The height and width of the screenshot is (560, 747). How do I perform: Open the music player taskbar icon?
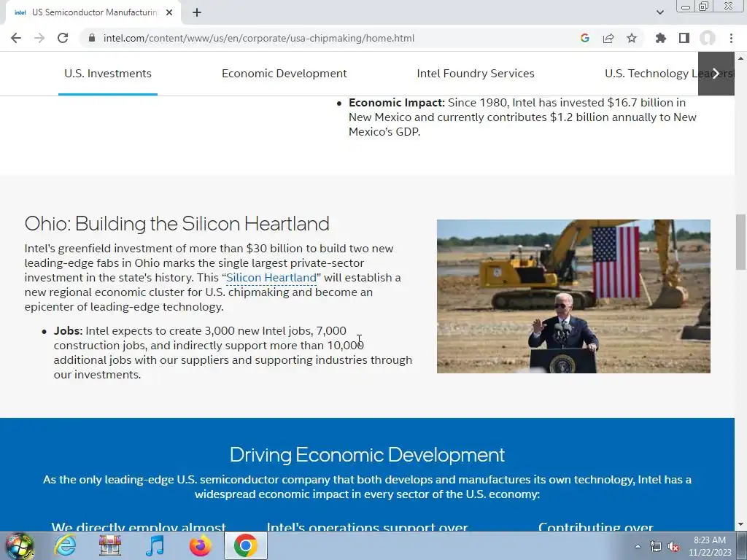(x=155, y=545)
